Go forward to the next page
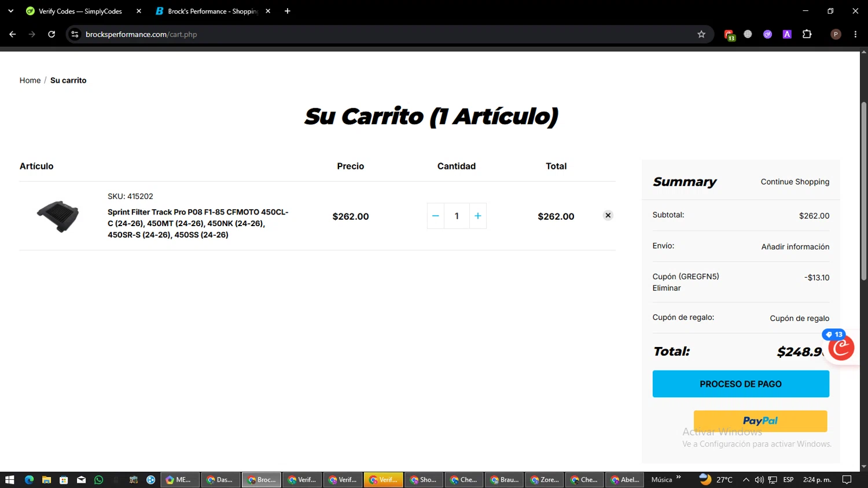The image size is (868, 488). click(32, 34)
